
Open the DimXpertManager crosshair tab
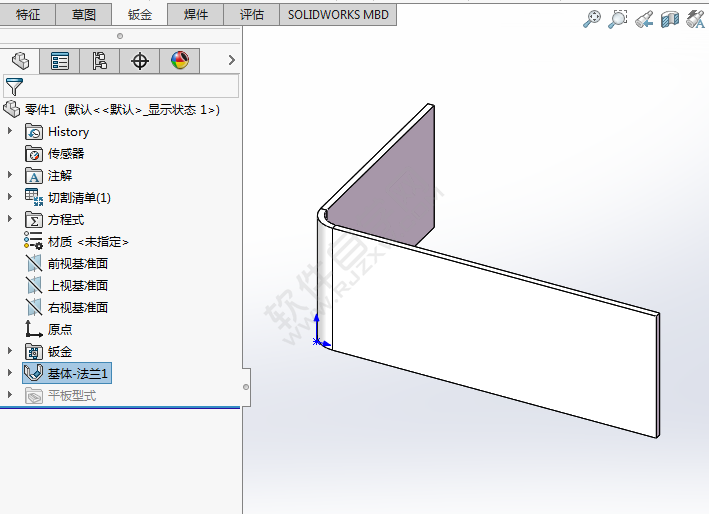click(140, 61)
